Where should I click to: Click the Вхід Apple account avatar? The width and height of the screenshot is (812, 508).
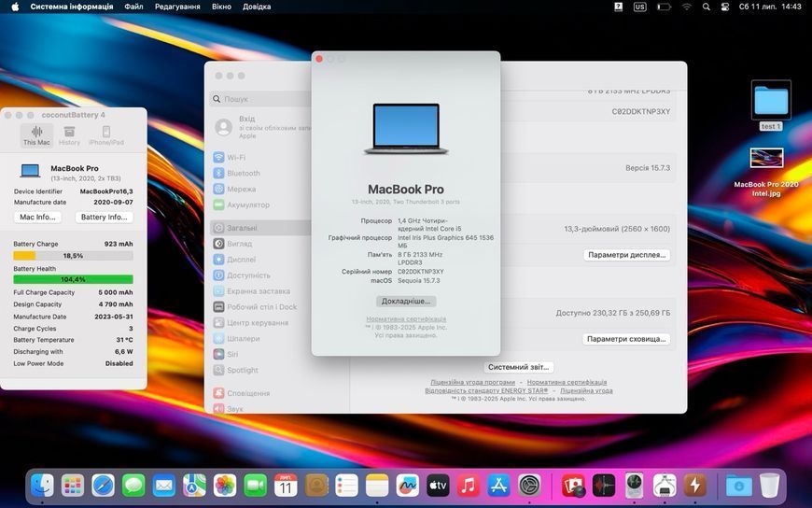point(223,127)
